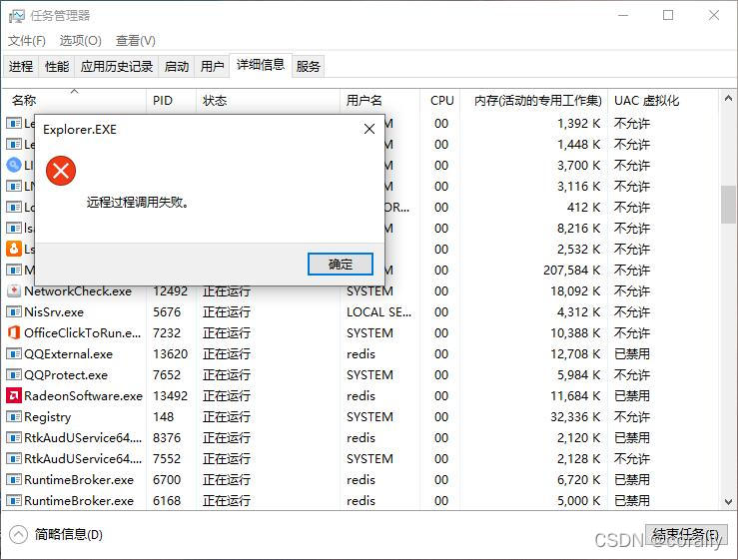Close the Explorer.EXE error dialog
This screenshot has height=560, width=738.
pyautogui.click(x=369, y=129)
